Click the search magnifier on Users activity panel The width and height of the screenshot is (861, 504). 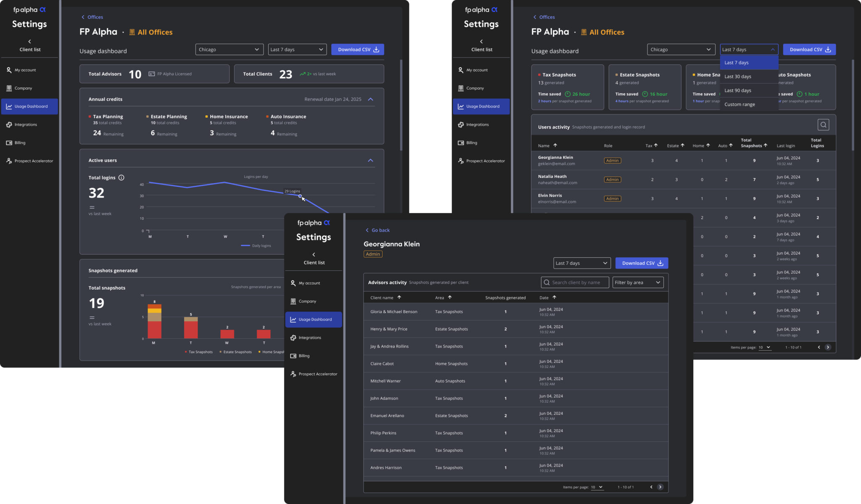(x=824, y=124)
